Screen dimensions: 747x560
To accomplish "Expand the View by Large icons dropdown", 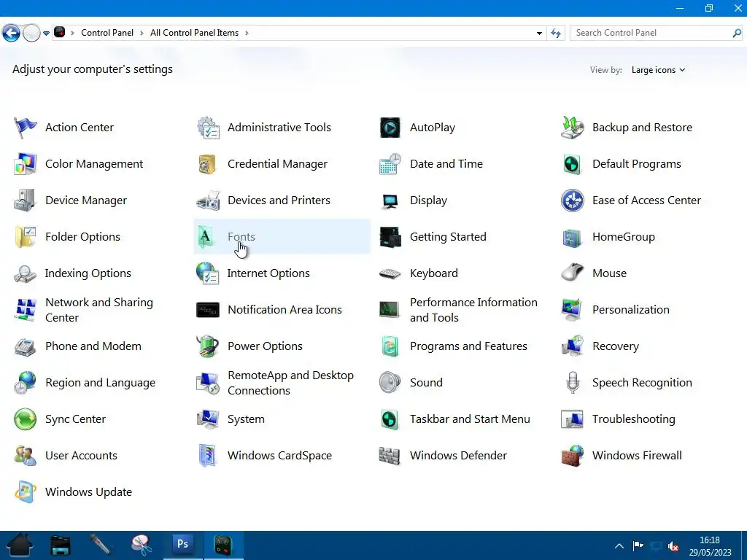I will (x=659, y=70).
